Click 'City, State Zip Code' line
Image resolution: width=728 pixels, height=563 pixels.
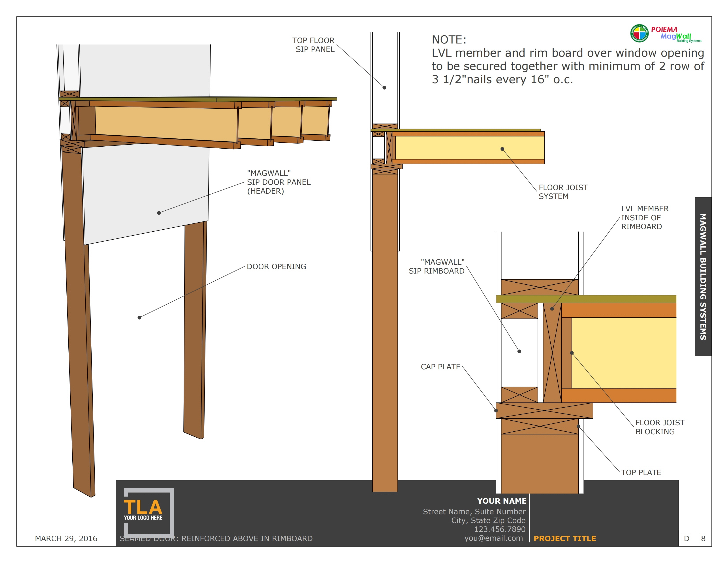click(488, 520)
